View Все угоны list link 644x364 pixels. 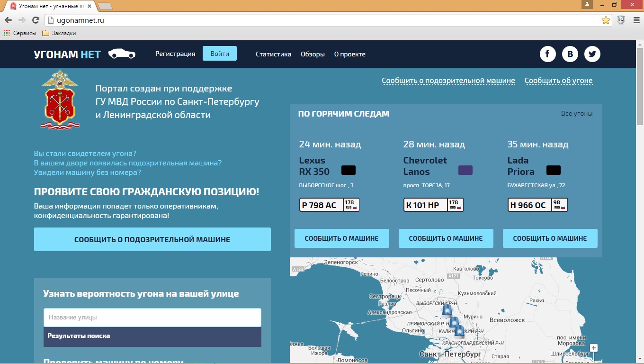coord(576,114)
